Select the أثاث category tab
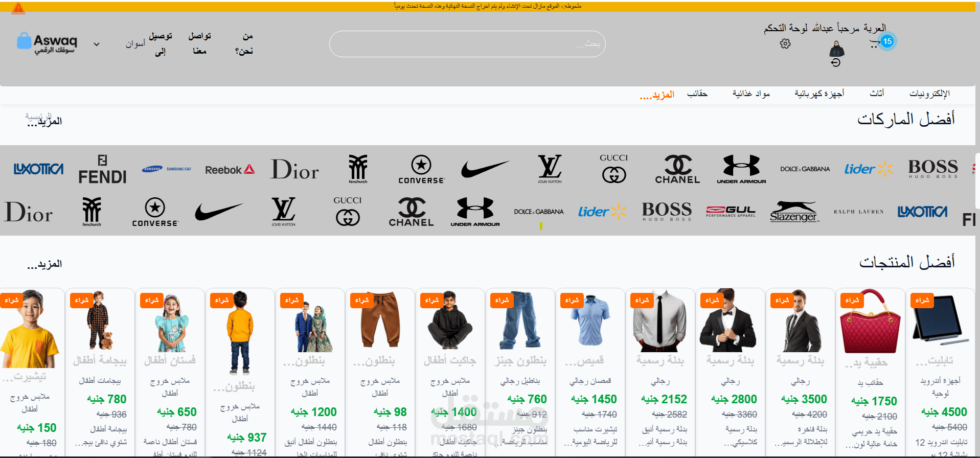Screen dimensions: 980x458 click(x=877, y=93)
